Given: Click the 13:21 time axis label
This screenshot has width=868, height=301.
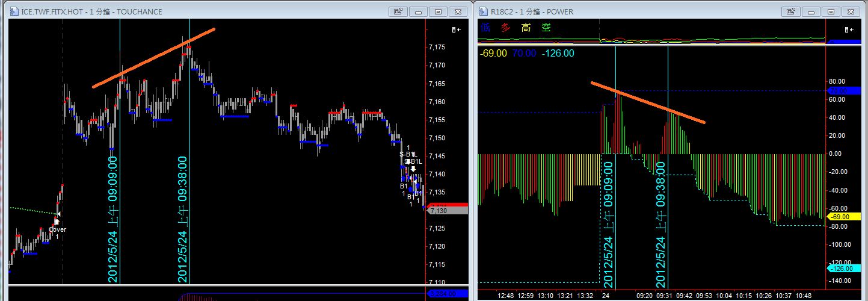Looking at the screenshot, I should [566, 296].
